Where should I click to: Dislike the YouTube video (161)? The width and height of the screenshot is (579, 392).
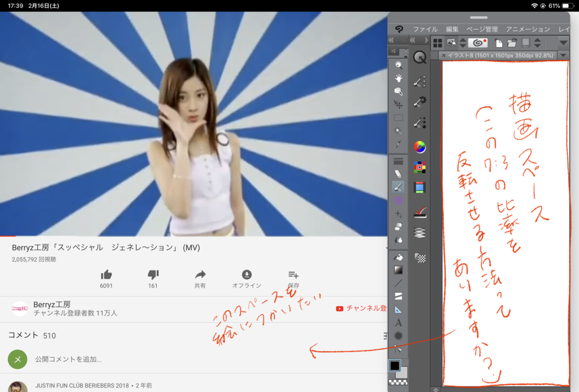point(153,279)
